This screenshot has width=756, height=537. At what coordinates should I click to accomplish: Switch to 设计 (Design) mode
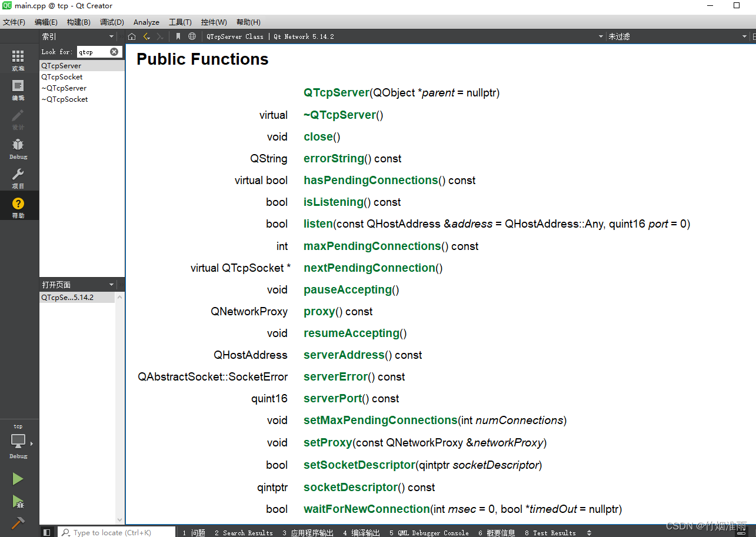(x=18, y=119)
